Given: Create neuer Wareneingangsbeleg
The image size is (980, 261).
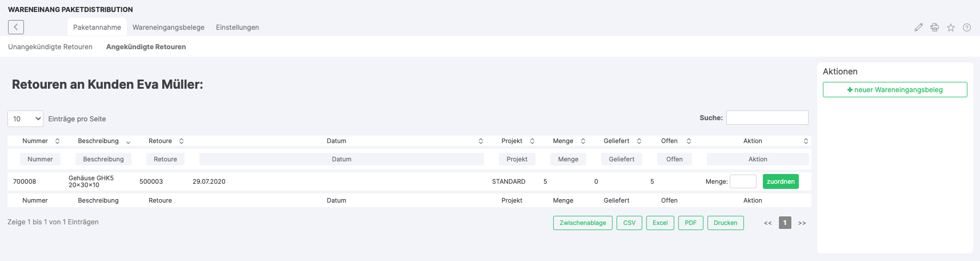Looking at the screenshot, I should click(x=895, y=90).
